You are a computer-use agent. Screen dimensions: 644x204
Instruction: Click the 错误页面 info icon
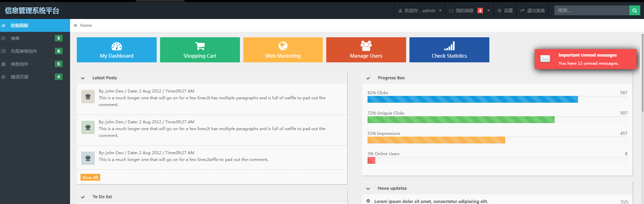(x=3, y=77)
